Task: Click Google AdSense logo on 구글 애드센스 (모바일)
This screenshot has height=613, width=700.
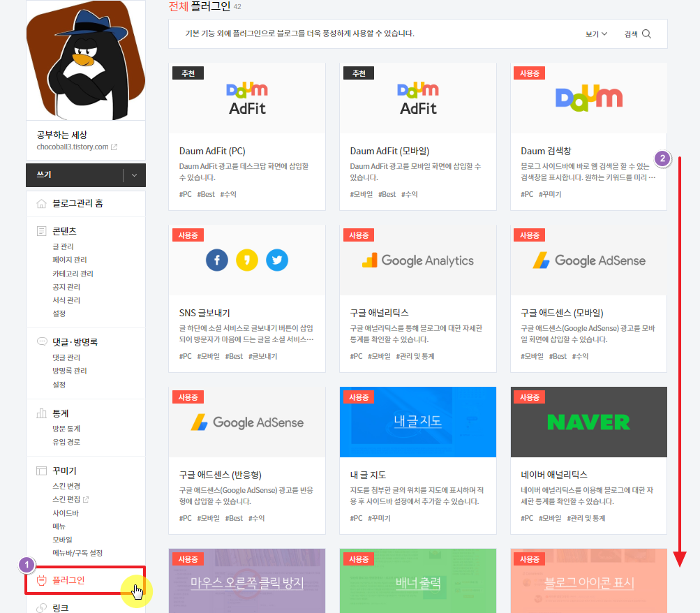Action: 589,260
